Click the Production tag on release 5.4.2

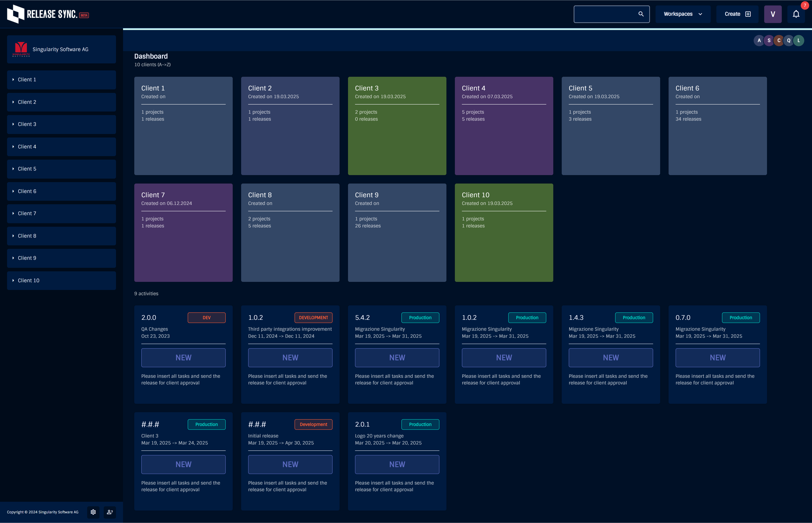point(420,318)
